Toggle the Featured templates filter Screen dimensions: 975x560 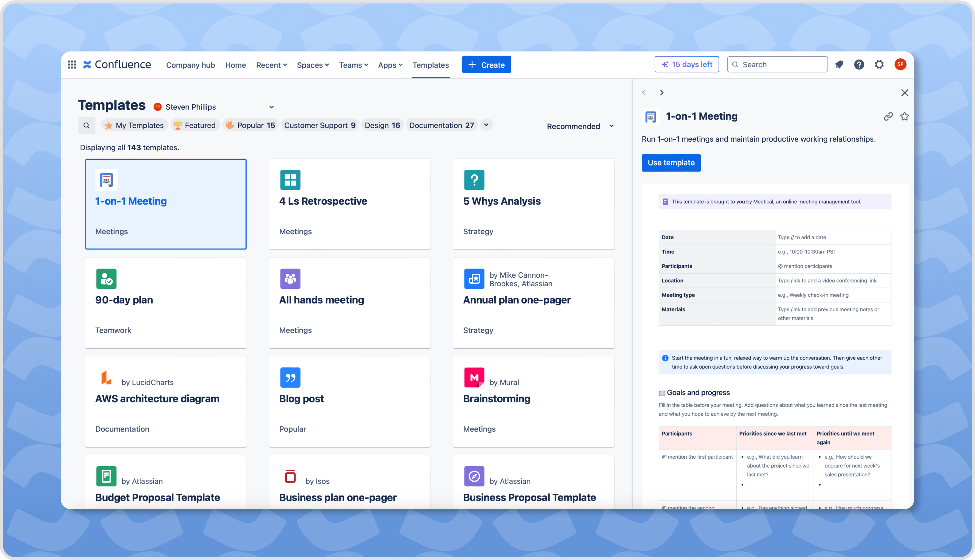pyautogui.click(x=194, y=125)
